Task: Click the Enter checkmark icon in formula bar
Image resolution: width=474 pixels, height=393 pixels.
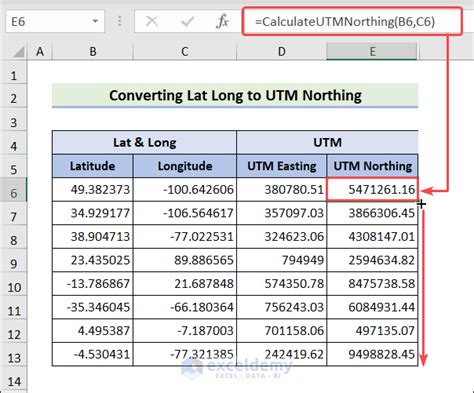Action: [x=187, y=22]
